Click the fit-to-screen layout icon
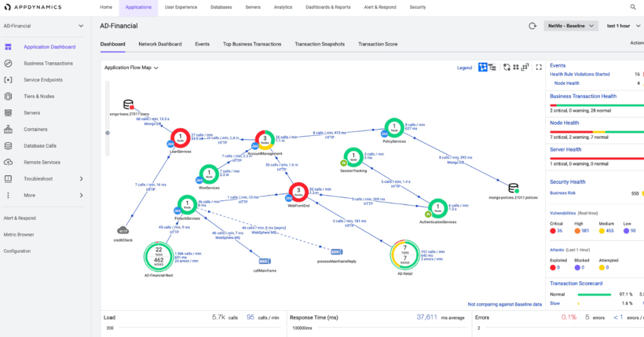The width and height of the screenshot is (644, 337). click(x=525, y=67)
